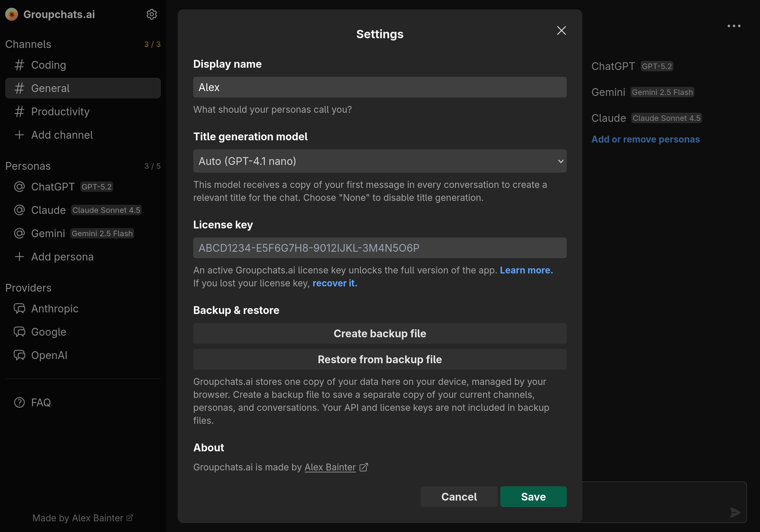Close the Settings dialog with the X
The width and height of the screenshot is (760, 532).
[x=561, y=30]
